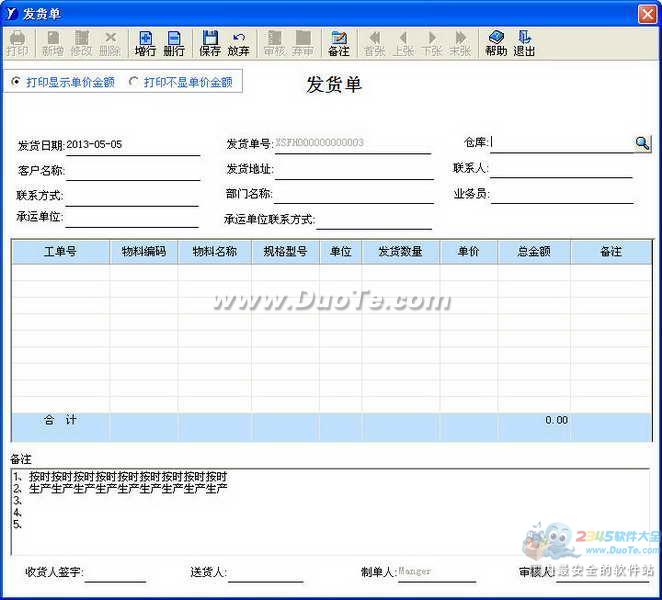Open the 备注 (remarks) toolbar tool

click(338, 42)
